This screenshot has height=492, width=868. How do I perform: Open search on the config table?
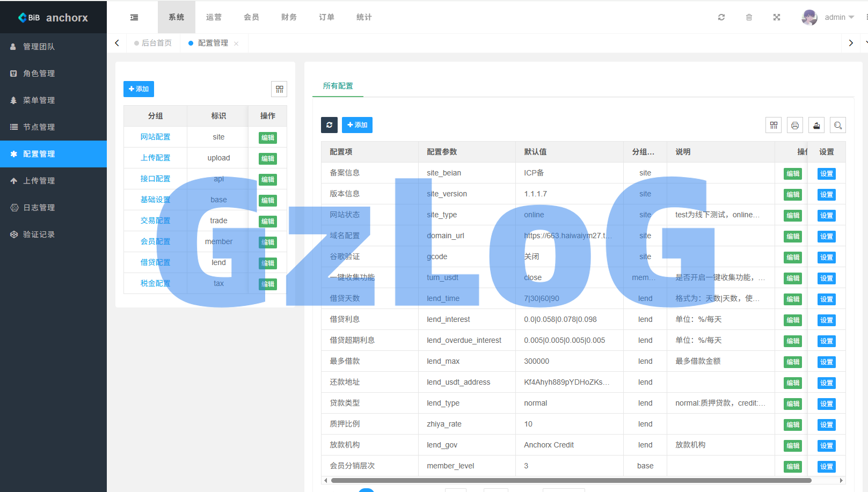pos(837,125)
